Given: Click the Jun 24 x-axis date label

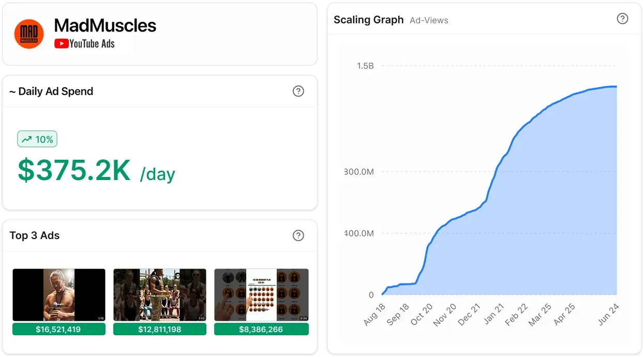Looking at the screenshot, I should click(x=607, y=315).
